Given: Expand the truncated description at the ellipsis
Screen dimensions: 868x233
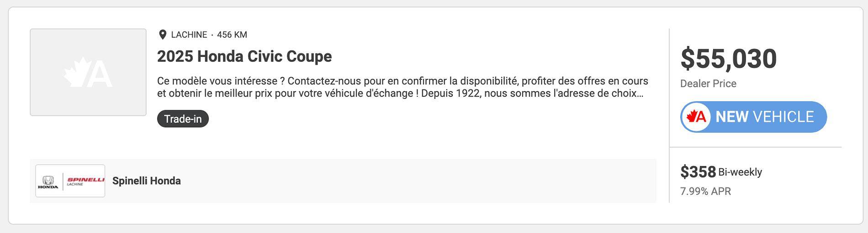Looking at the screenshot, I should click(x=640, y=94).
